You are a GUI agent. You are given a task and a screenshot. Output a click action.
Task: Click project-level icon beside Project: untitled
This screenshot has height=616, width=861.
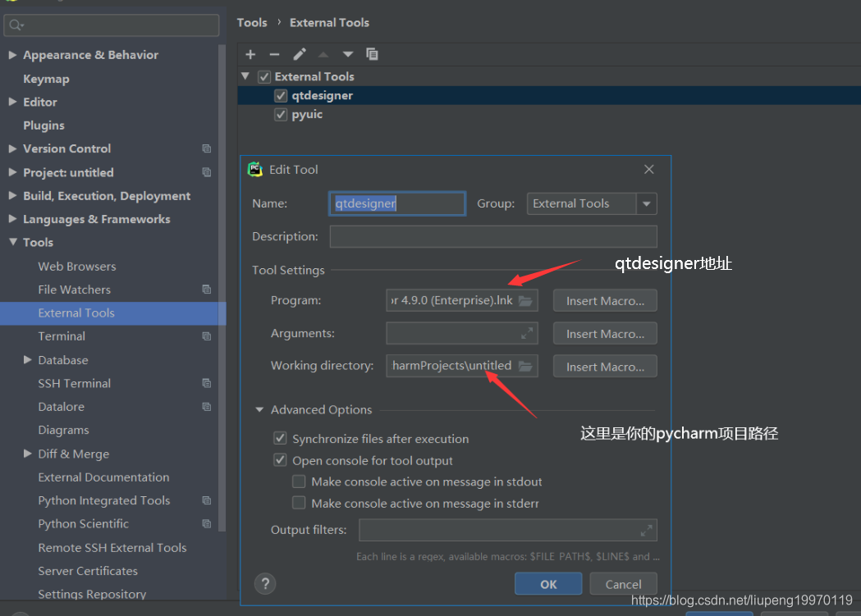(x=207, y=172)
